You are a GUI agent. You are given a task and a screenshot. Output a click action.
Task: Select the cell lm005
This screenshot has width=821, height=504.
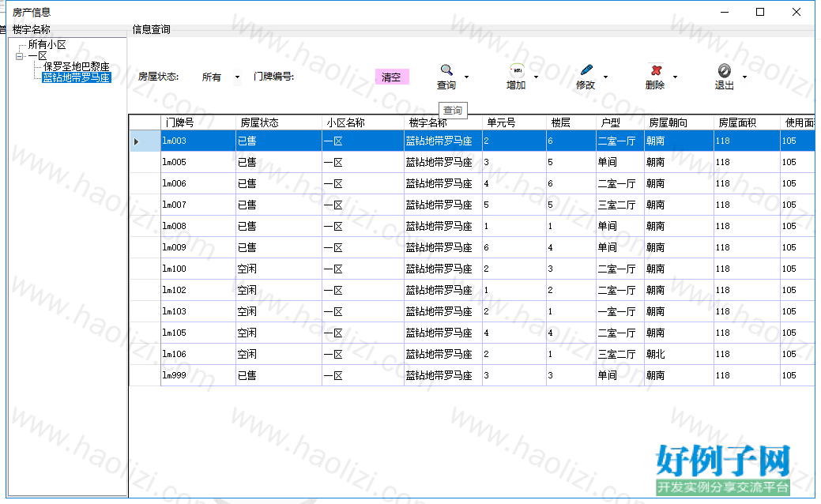(x=198, y=162)
